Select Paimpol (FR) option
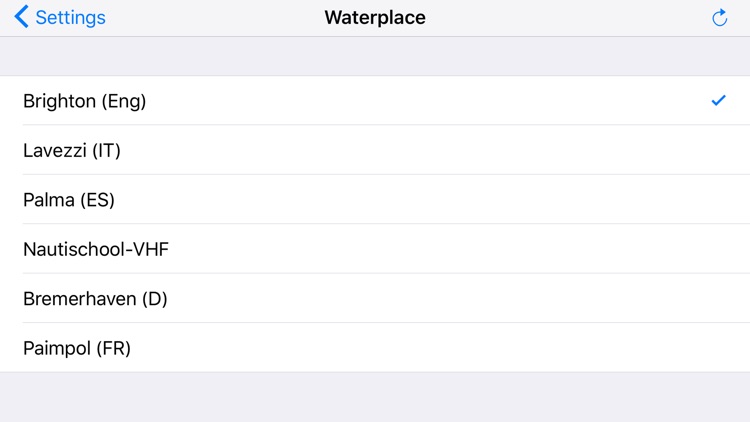Screen dimensions: 750x422 coord(375,347)
